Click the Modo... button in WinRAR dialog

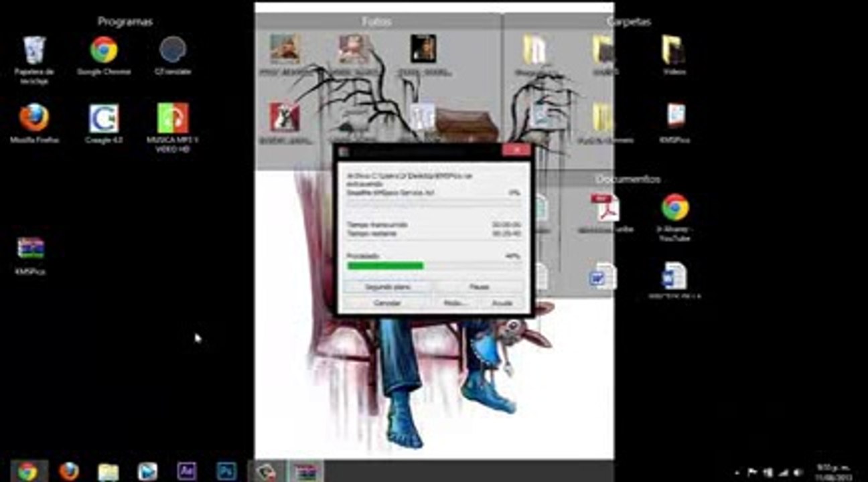click(x=455, y=303)
